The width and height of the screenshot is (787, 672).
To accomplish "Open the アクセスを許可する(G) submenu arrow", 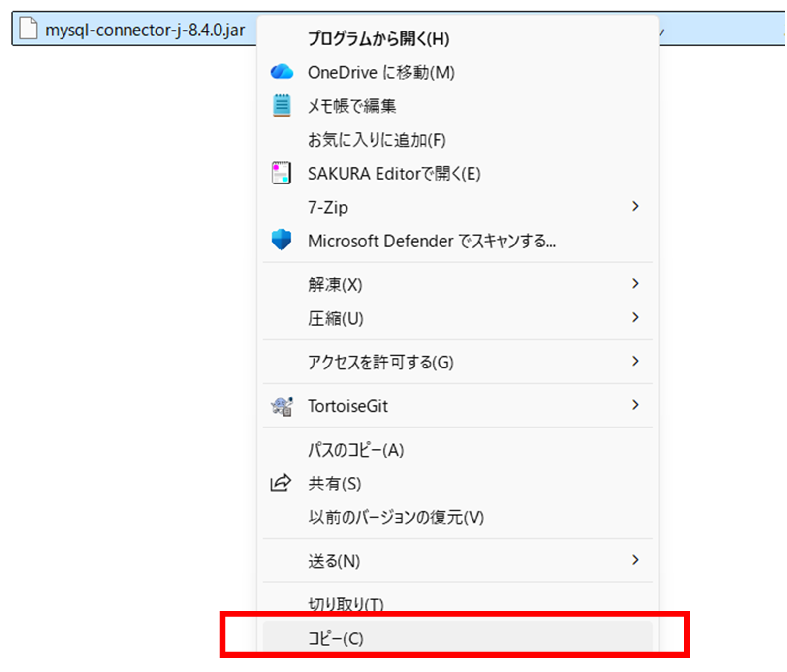I will coord(635,362).
